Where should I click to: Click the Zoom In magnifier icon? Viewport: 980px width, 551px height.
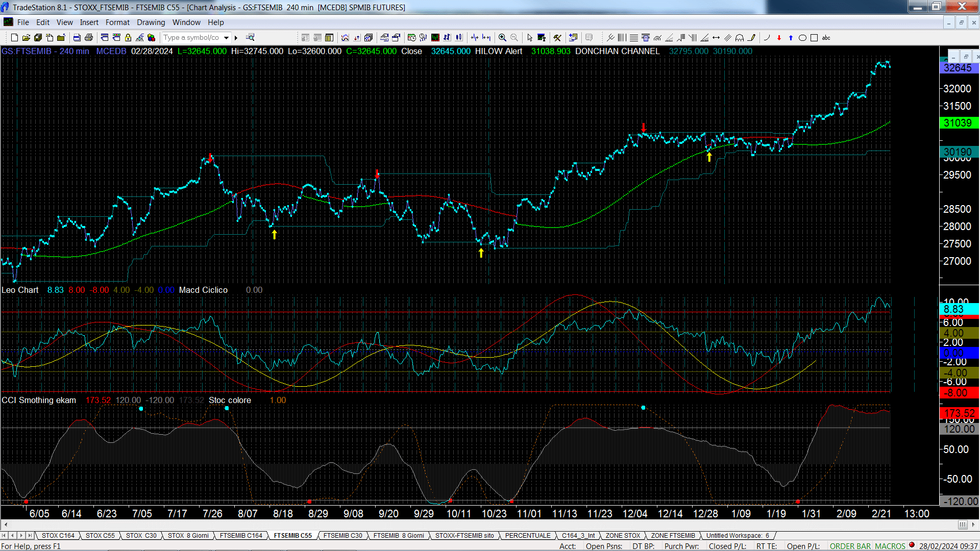pyautogui.click(x=502, y=38)
